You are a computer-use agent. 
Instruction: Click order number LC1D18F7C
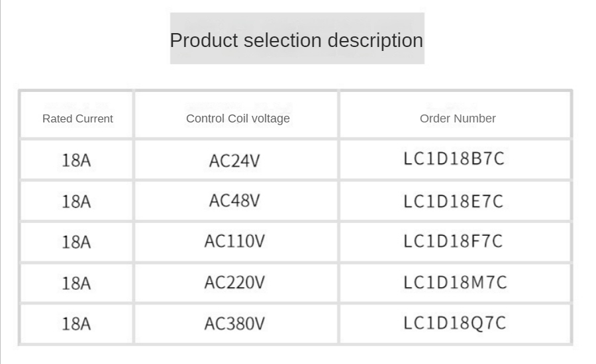(454, 242)
